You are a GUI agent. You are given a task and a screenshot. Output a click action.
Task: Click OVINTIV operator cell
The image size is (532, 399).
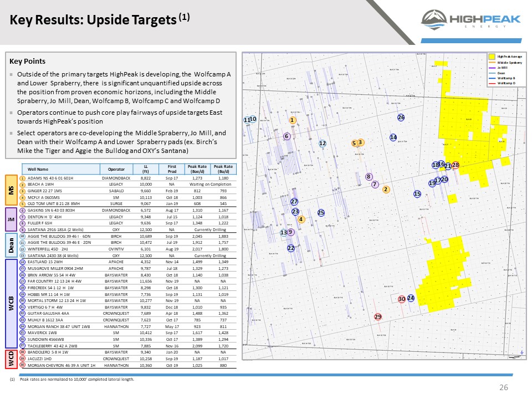click(116, 249)
